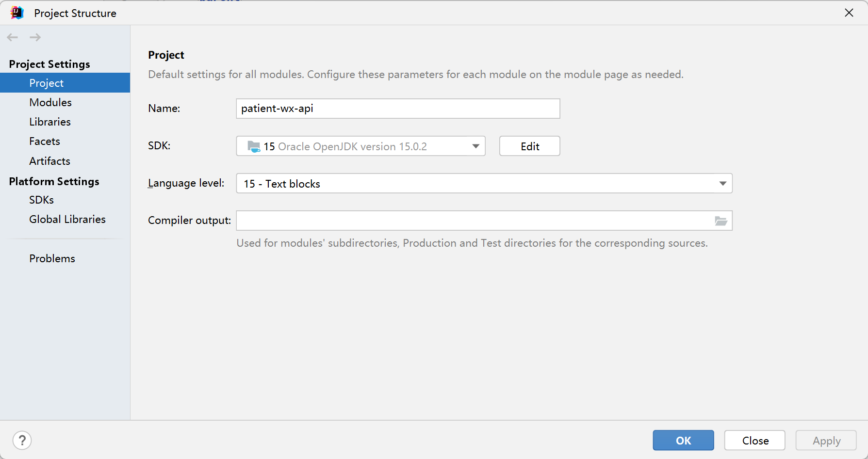Open the help question mark icon
This screenshot has height=459, width=868.
coord(22,441)
